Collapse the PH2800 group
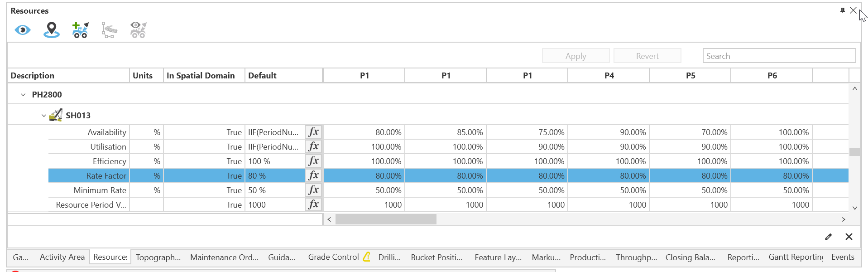 pos(23,95)
